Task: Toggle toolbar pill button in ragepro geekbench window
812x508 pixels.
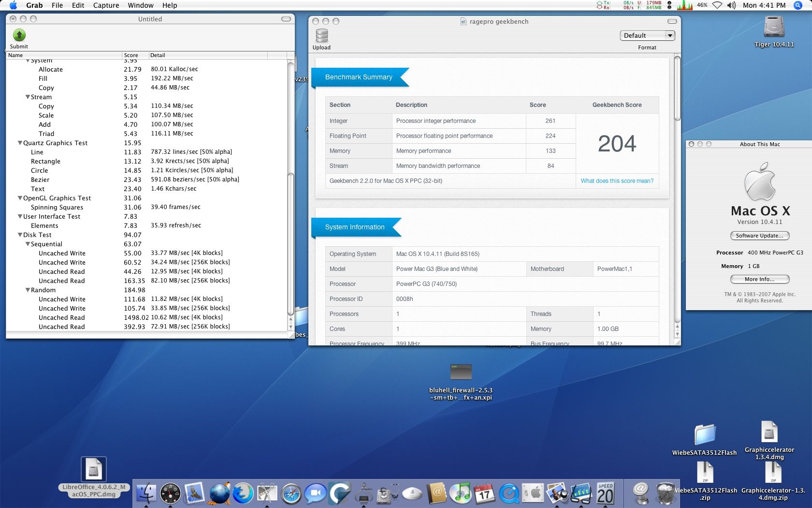Action: point(672,21)
